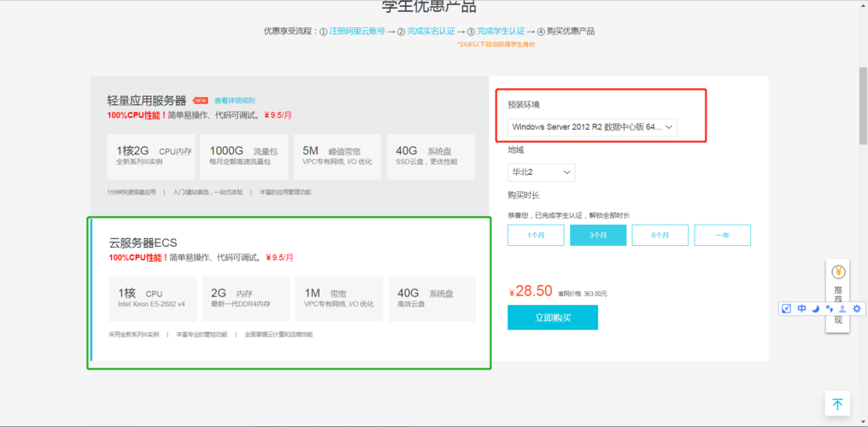Select the 1个月 purchase duration
This screenshot has width=868, height=427.
tap(536, 235)
